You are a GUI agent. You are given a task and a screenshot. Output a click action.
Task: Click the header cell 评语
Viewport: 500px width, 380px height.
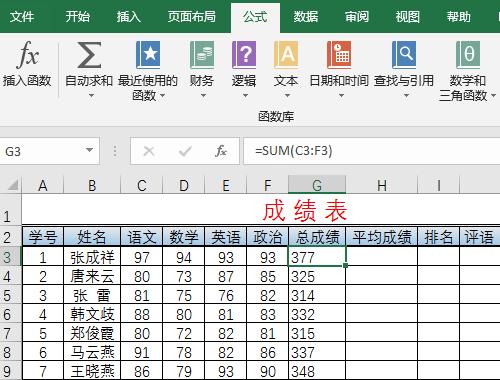tap(479, 237)
